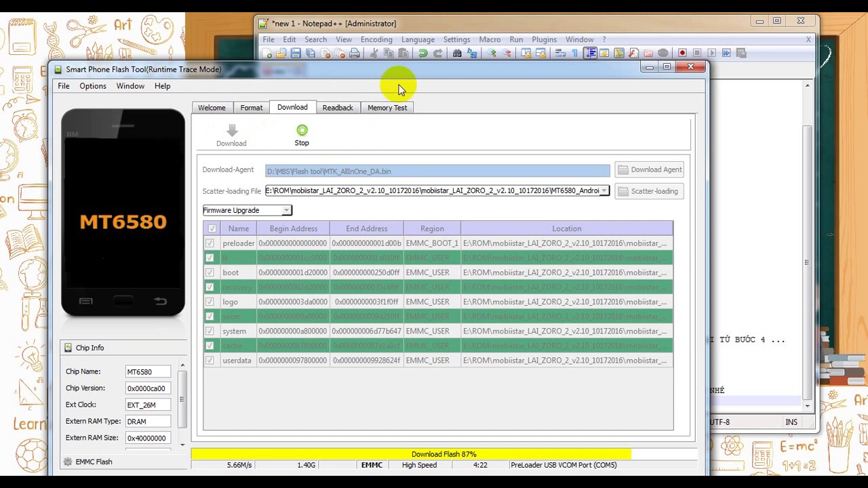
Task: Click the Playback macro icon in Notepad++
Action: click(711, 53)
